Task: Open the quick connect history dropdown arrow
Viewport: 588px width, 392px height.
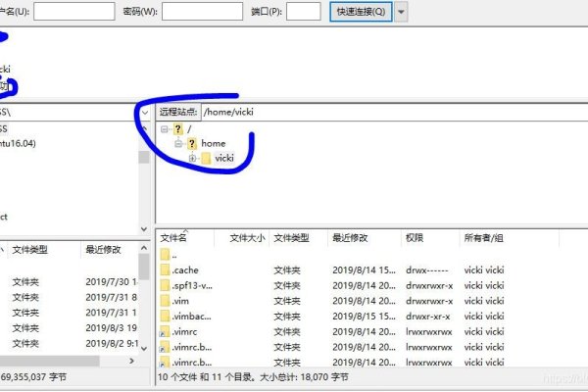Action: click(x=401, y=12)
